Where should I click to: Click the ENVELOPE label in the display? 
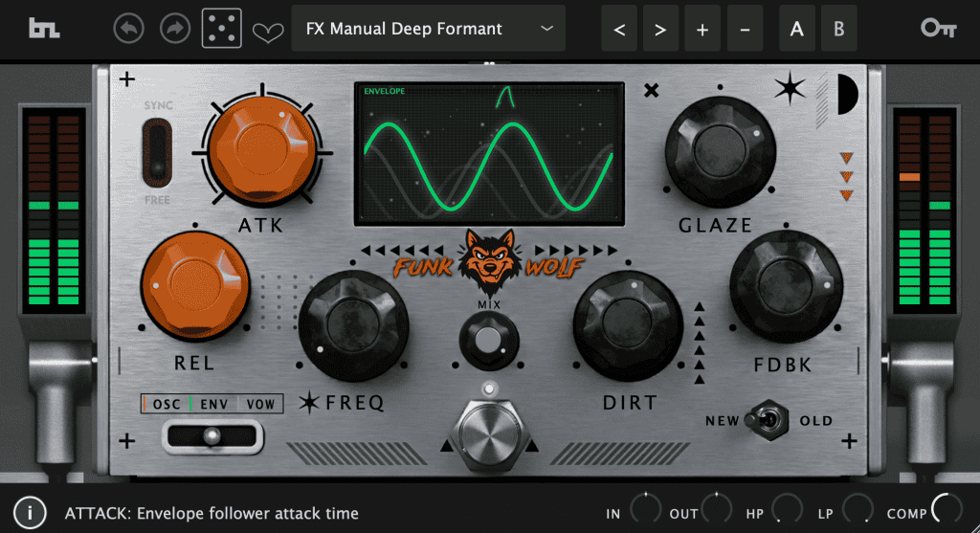[x=385, y=91]
